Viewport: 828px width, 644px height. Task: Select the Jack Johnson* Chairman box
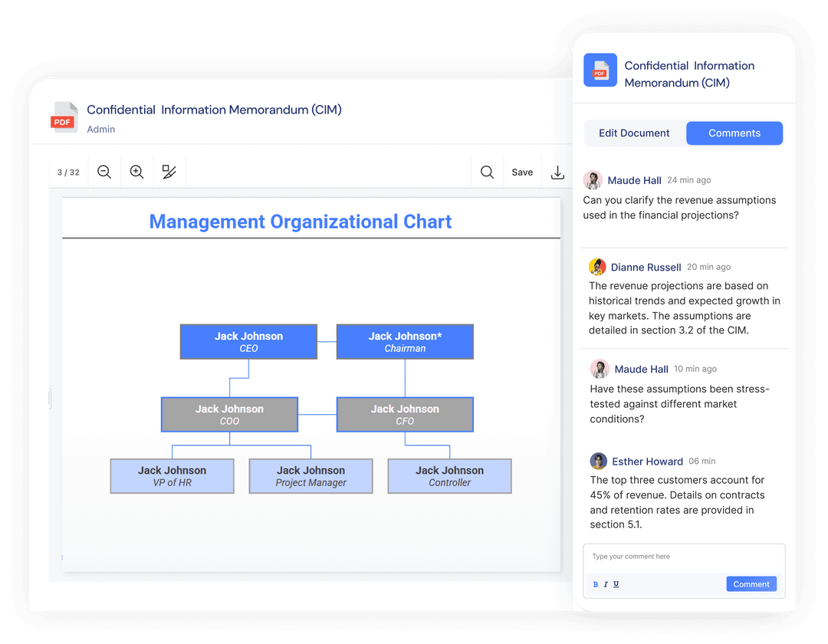405,341
